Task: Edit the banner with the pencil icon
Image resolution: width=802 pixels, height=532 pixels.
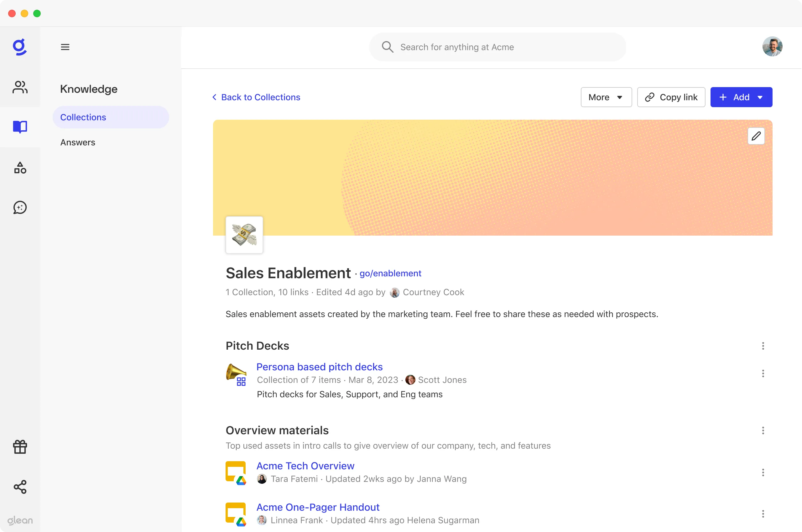Action: (x=756, y=136)
